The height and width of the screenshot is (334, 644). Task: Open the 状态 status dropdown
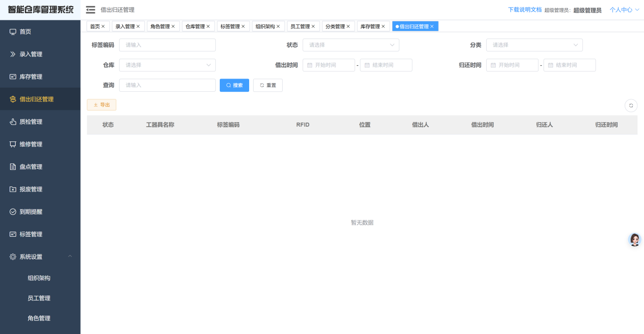(x=350, y=45)
